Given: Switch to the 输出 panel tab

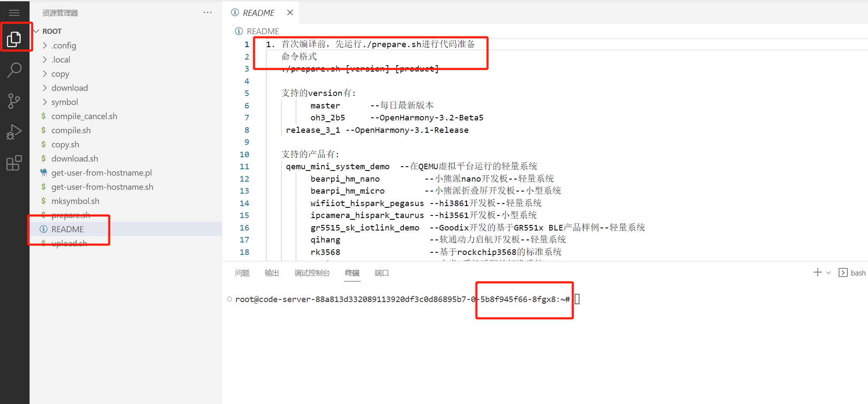Looking at the screenshot, I should (272, 273).
